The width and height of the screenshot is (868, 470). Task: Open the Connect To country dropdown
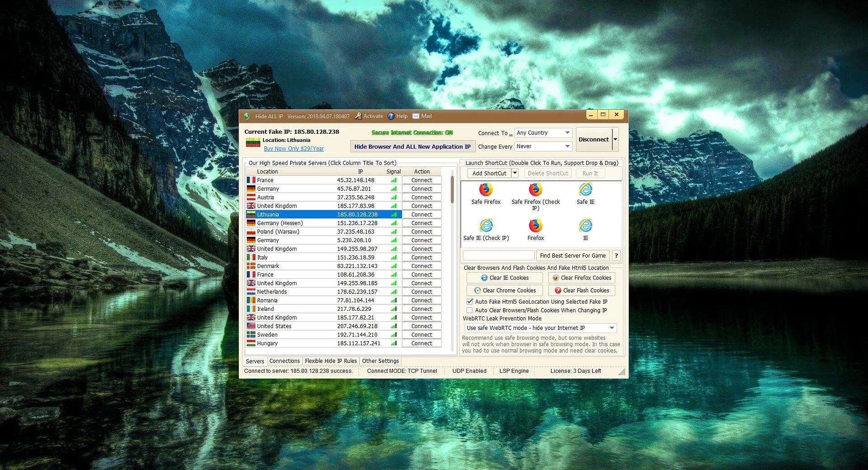tap(543, 133)
